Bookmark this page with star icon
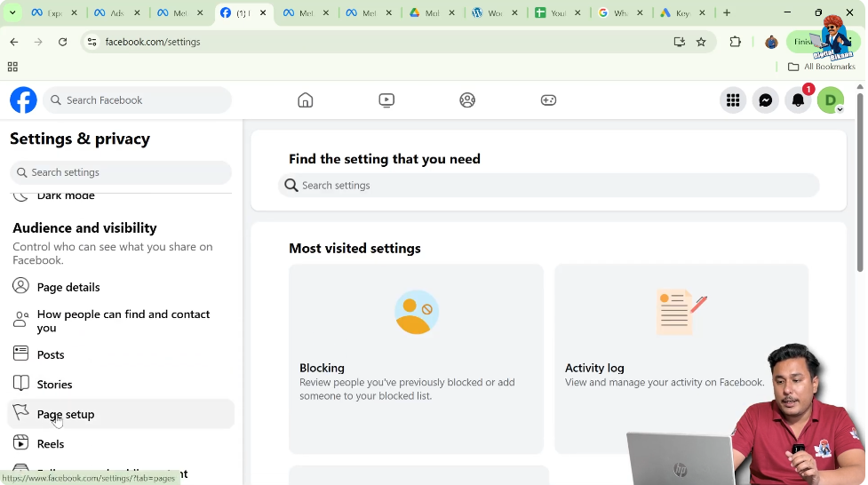 coord(701,42)
